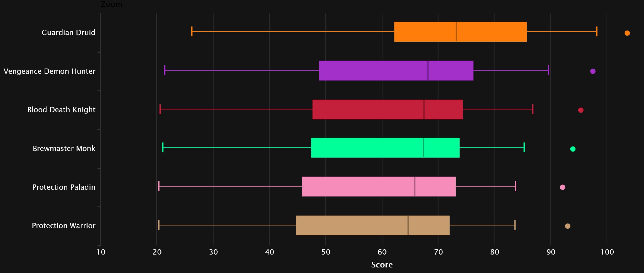Viewport: 644px width, 273px height.
Task: Click the Protection Paladin upper whisker cap
Action: pos(516,186)
